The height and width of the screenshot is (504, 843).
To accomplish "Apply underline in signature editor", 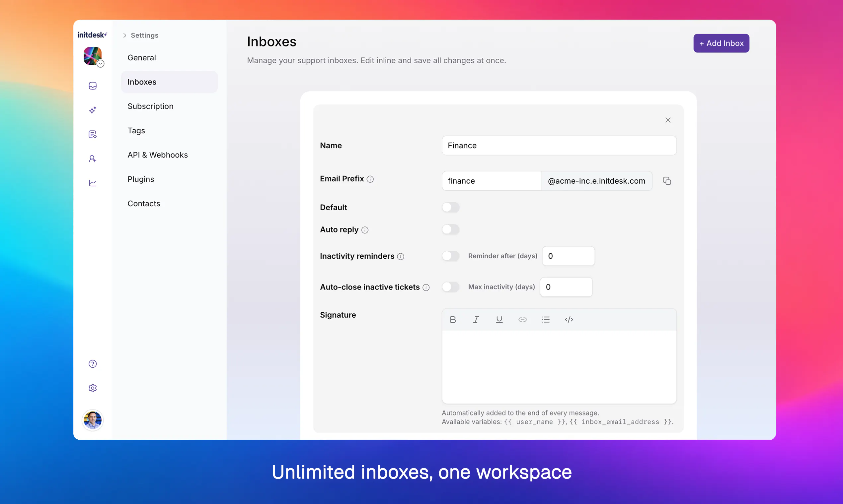I will coord(499,319).
